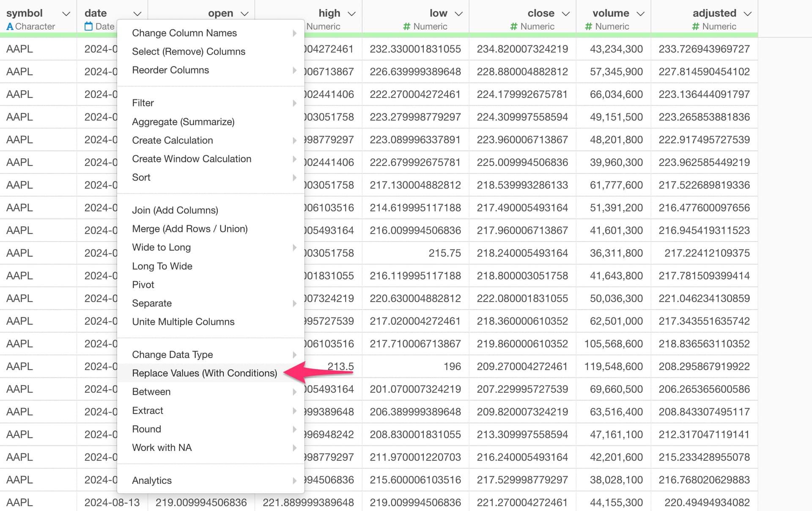Open Create Calculation submenu
Viewport: 812px width, 511px height.
(x=211, y=140)
